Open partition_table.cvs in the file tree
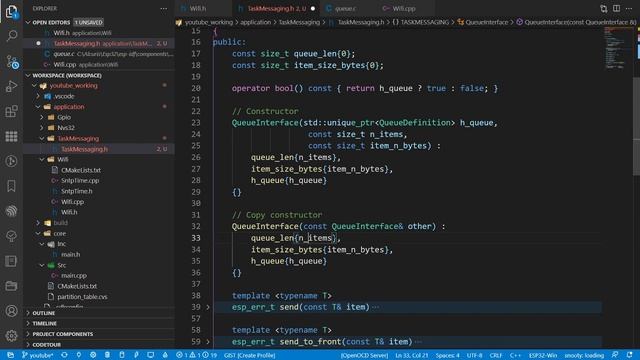Screen dimensions: 640x360 click(82, 297)
